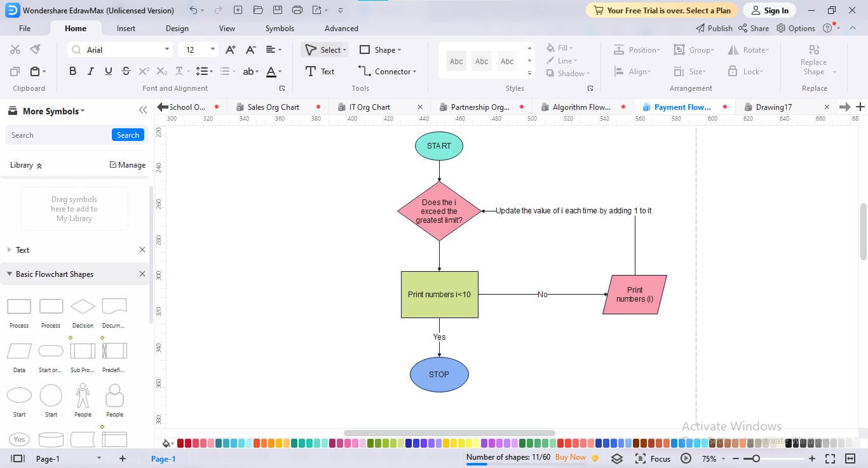Select the STOP ellipse on the canvas

439,375
